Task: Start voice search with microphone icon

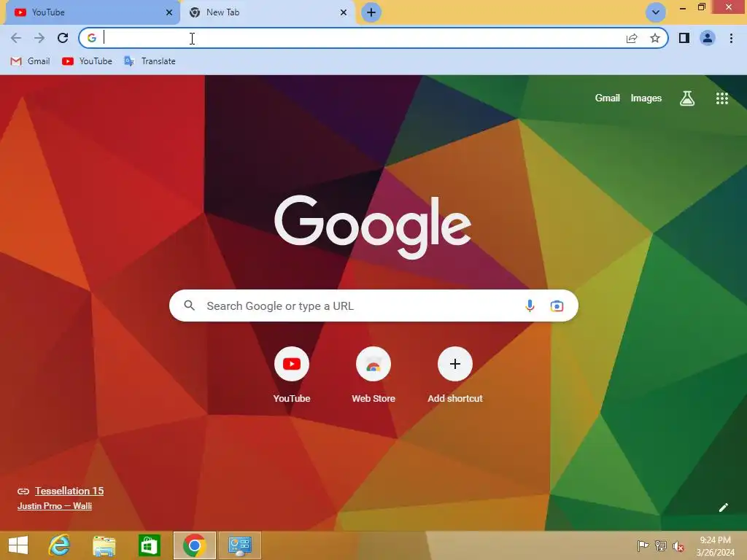Action: coord(530,306)
